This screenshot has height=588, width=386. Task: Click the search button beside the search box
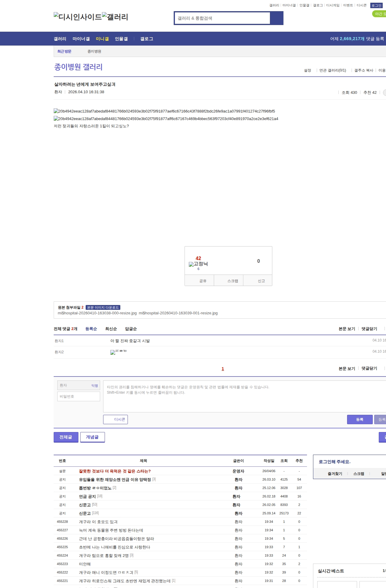coord(276,18)
